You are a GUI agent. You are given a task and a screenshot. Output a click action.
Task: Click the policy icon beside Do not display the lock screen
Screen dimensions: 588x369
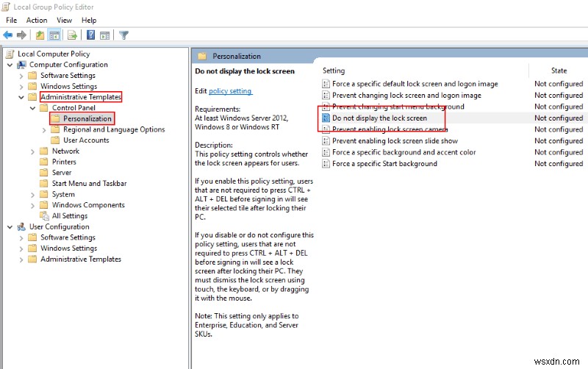pos(326,118)
